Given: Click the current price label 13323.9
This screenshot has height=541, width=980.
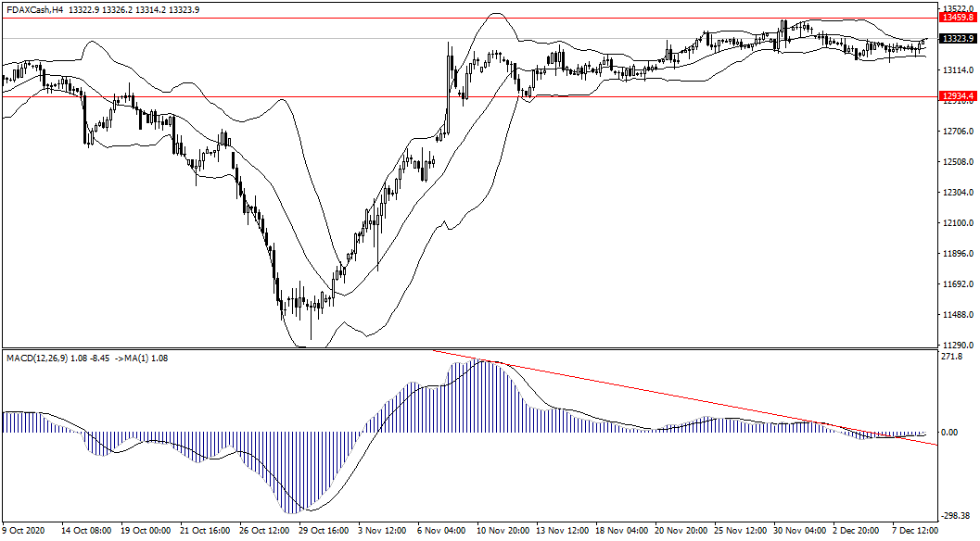Looking at the screenshot, I should tap(955, 39).
